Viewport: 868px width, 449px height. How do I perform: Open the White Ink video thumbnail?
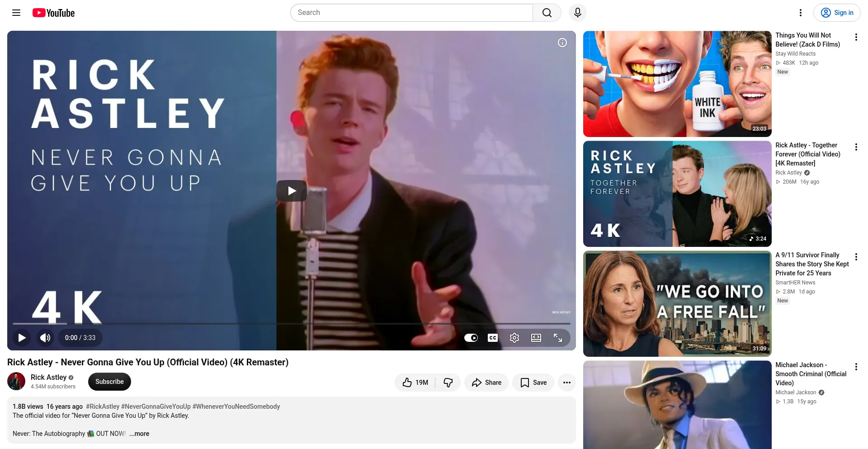pos(677,84)
